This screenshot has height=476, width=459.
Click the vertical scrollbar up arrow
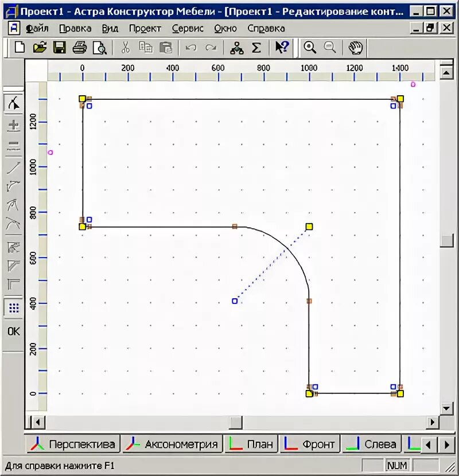click(x=446, y=73)
